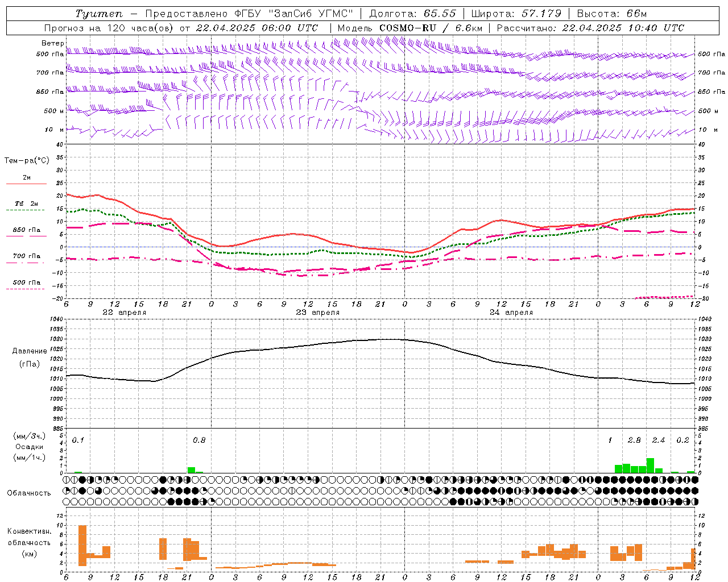Image resolution: width=728 pixels, height=582 pixels.
Task: Click the "500 гПа" temperature legend entry
Action: 27,282
